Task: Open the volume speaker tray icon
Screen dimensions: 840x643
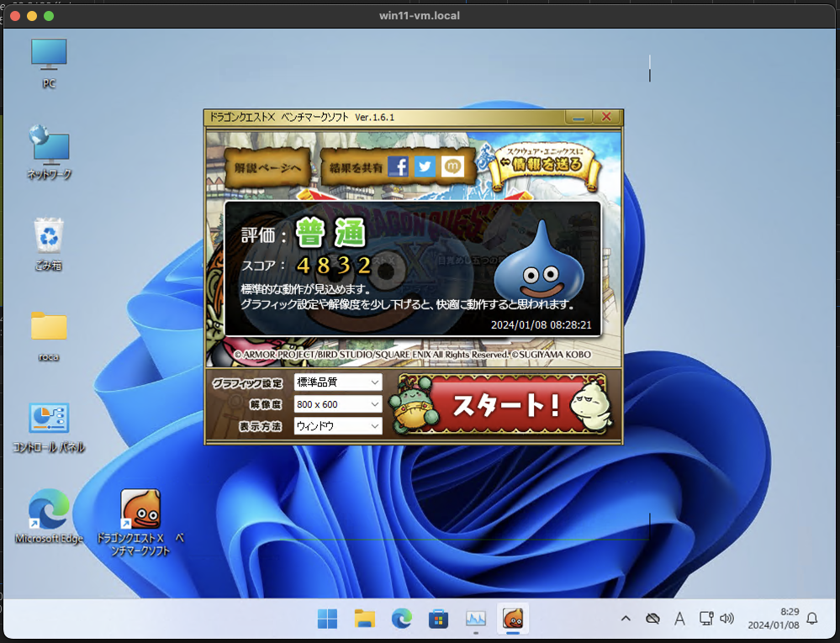Action: click(726, 619)
